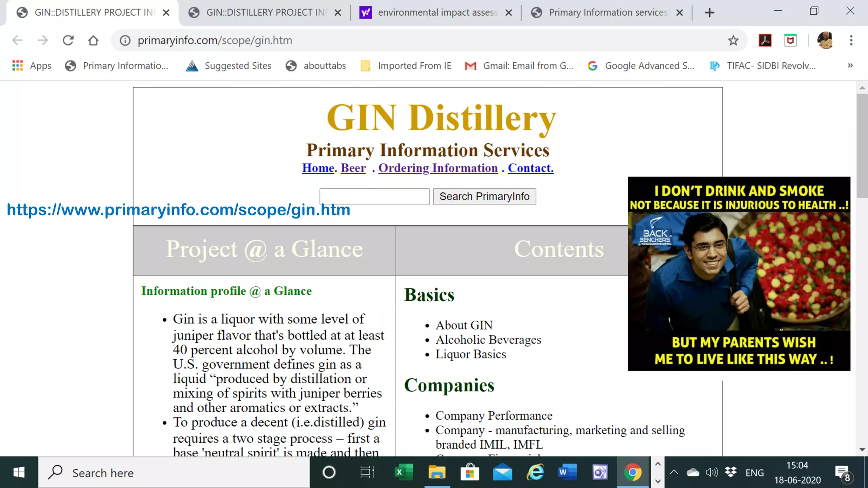
Task: Click the Beer link
Action: 353,168
